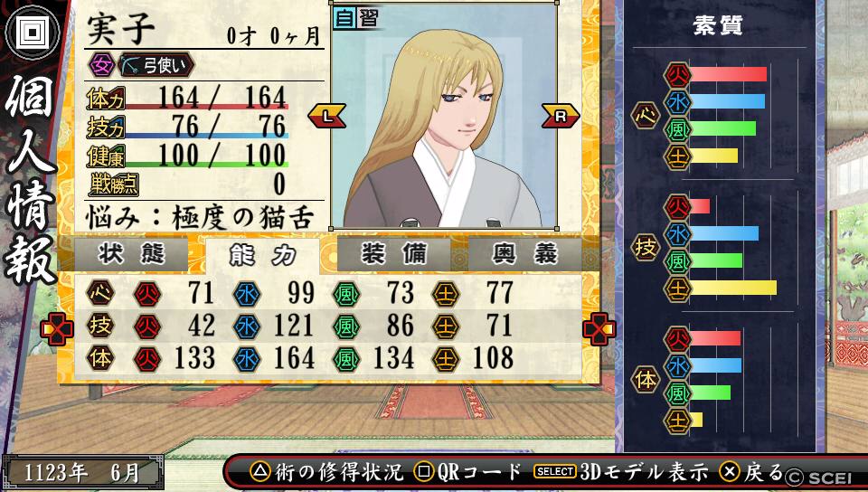Click the square button icon for QRコード
Screen dimensions: 868x492
[424, 472]
